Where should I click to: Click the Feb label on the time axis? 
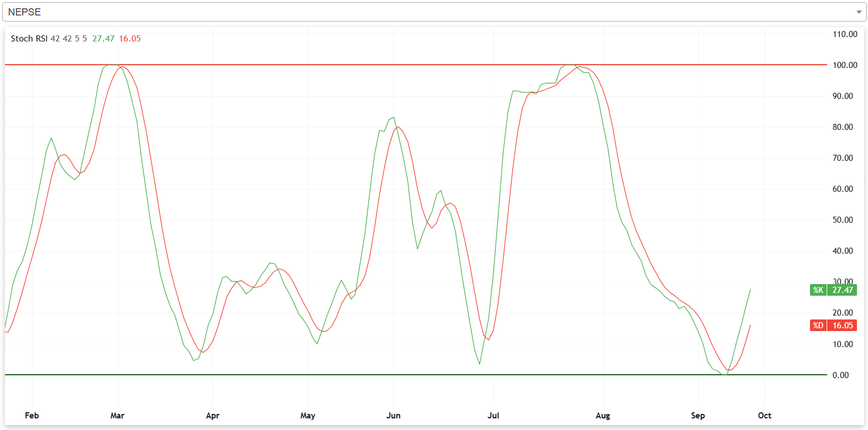32,416
